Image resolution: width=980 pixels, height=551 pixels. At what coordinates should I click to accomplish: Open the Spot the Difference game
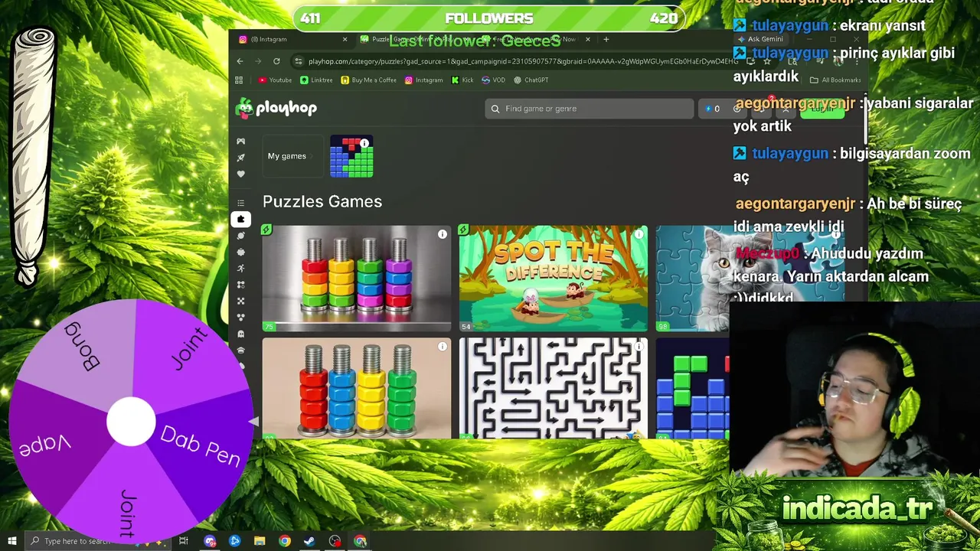tap(553, 279)
